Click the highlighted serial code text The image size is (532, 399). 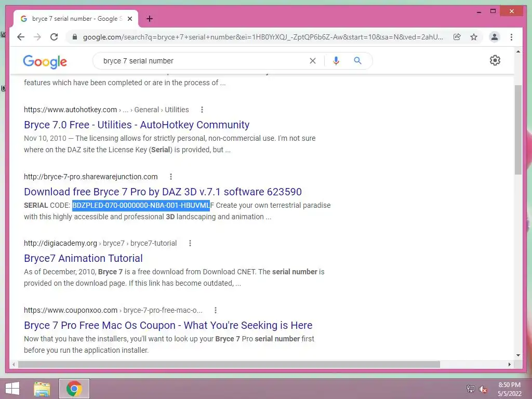141,205
